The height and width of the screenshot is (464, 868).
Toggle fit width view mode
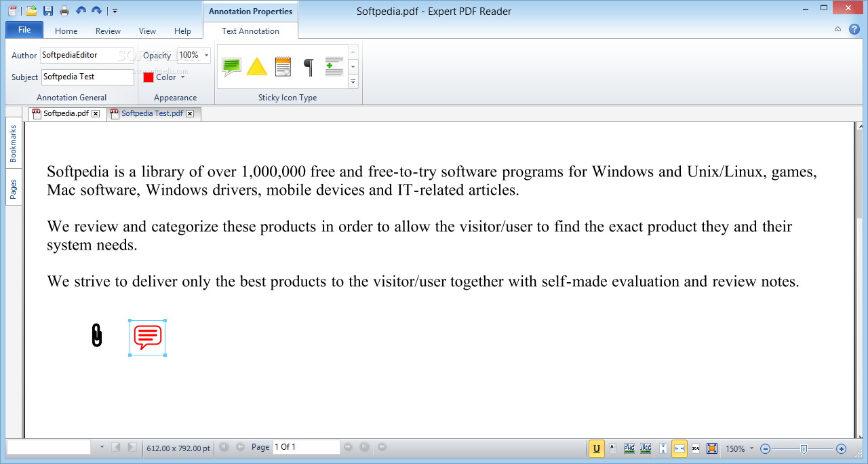(679, 448)
